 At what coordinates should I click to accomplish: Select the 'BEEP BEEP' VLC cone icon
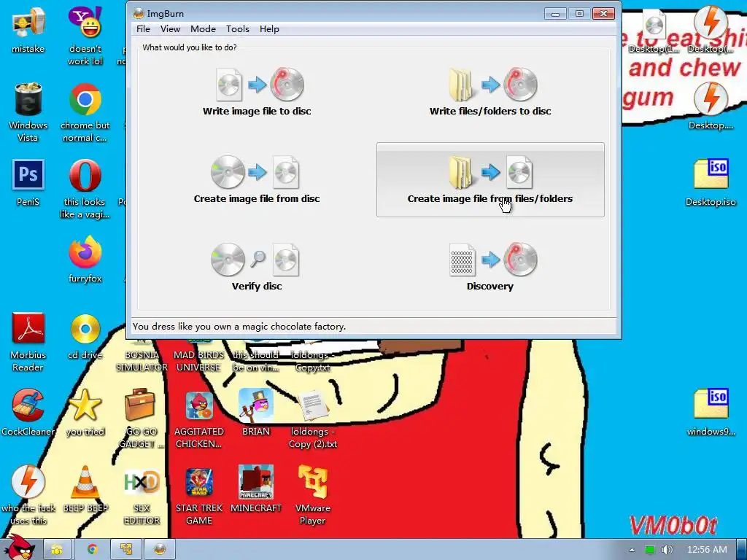[85, 489]
